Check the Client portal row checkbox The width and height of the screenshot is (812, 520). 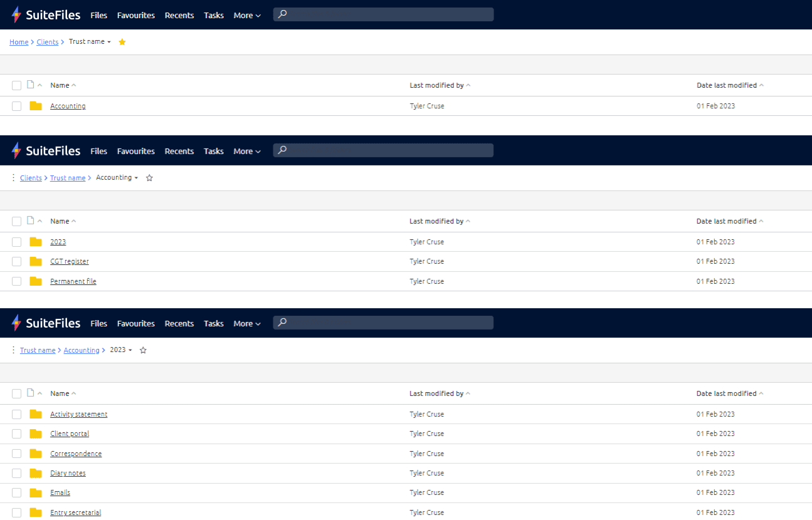click(x=16, y=434)
